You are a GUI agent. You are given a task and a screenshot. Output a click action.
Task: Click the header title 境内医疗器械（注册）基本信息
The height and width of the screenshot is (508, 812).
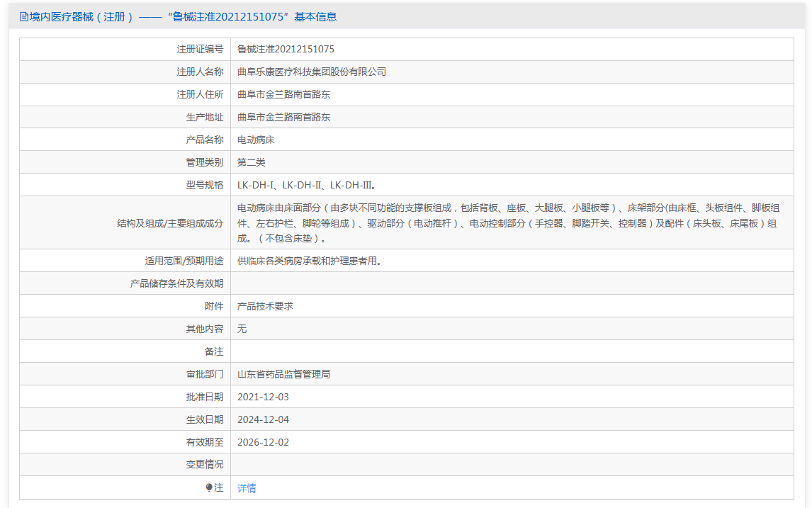(x=183, y=17)
